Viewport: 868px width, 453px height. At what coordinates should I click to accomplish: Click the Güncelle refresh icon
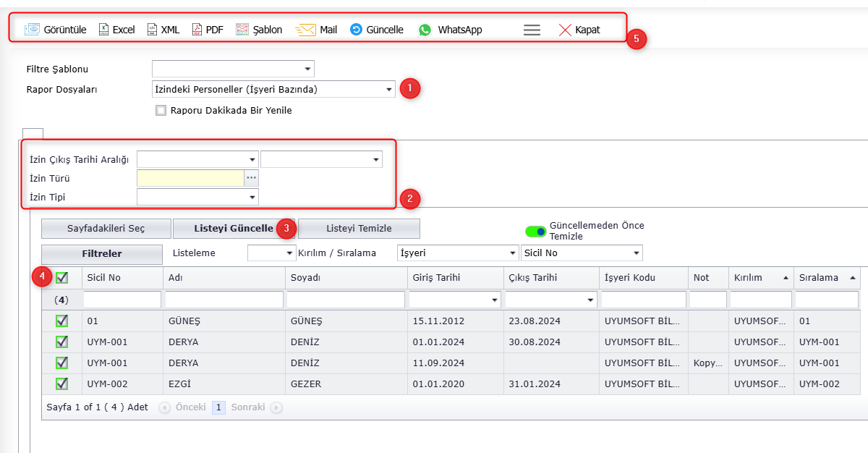pyautogui.click(x=356, y=30)
